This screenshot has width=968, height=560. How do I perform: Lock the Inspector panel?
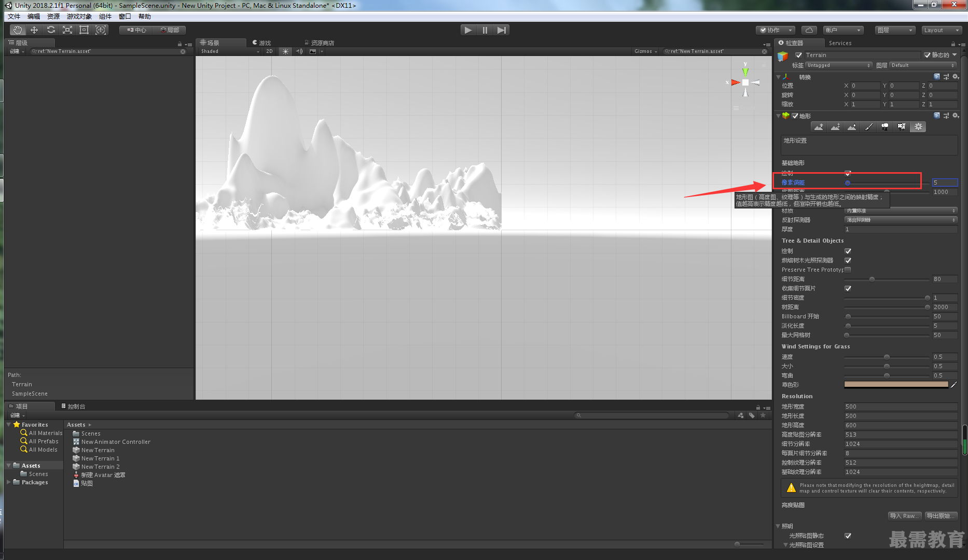tap(953, 44)
